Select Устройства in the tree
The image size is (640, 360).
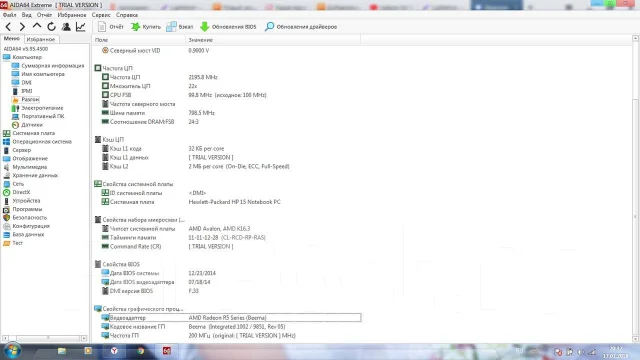coord(26,201)
